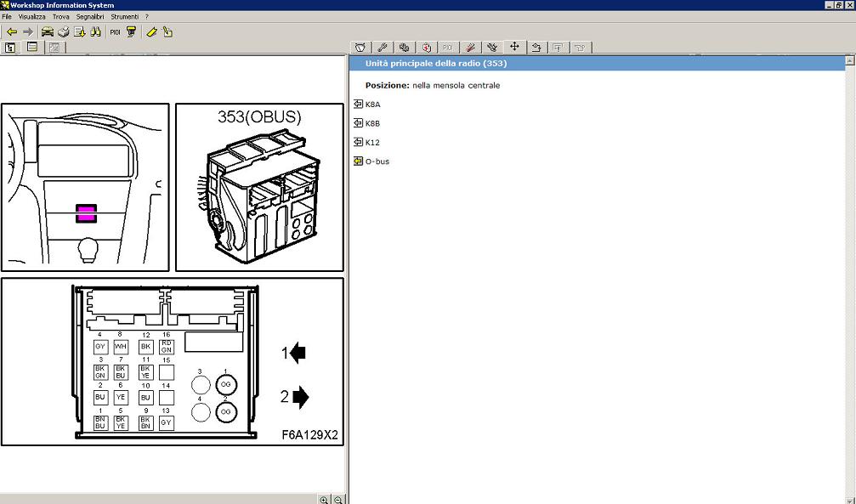This screenshot has height=504, width=856.
Task: Click round OG terminal number 2
Action: coord(226,411)
